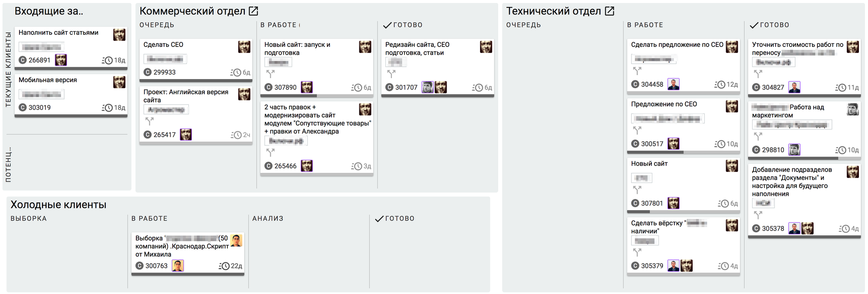Screen dimensions: 868x294
Task: Open card Проект: Английская версия сайта
Action: click(186, 96)
